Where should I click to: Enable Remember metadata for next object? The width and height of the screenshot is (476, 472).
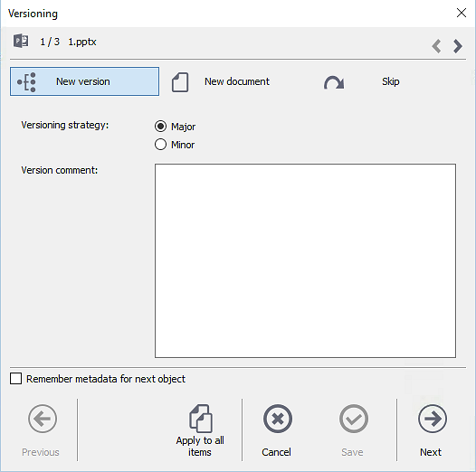pyautogui.click(x=15, y=379)
